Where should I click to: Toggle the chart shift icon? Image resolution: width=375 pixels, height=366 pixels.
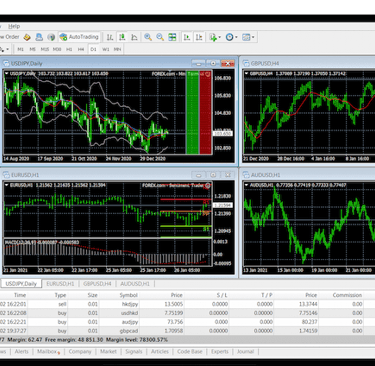pos(199,37)
